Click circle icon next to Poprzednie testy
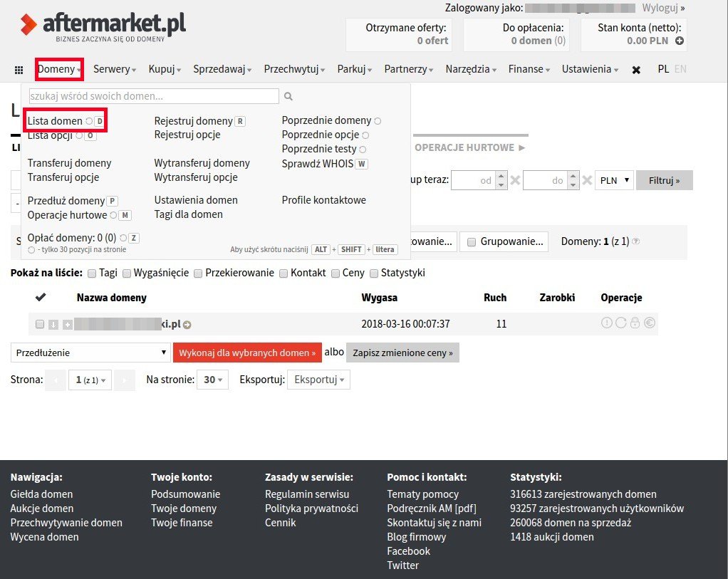The image size is (728, 579). point(363,150)
